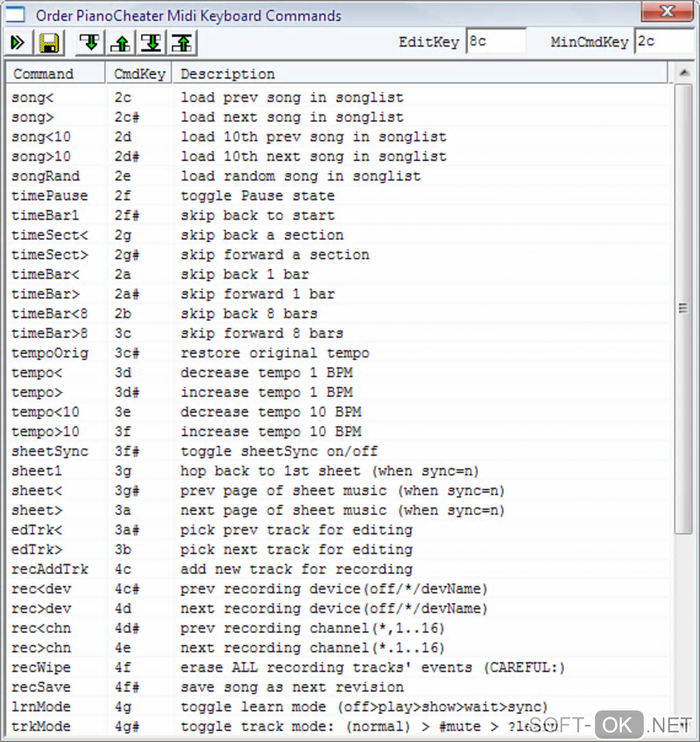
Task: Select the tempo>10 command row
Action: click(x=340, y=432)
